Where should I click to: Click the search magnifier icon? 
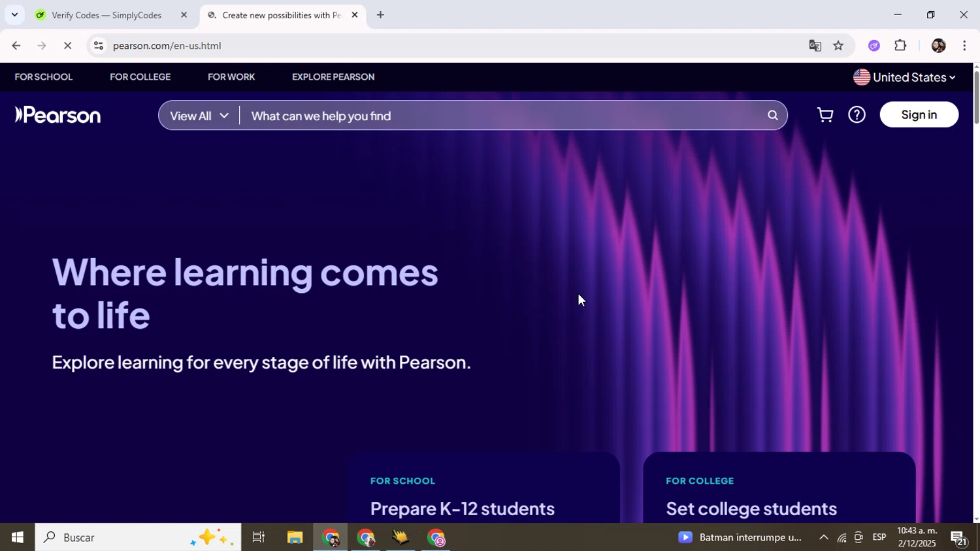coord(773,116)
